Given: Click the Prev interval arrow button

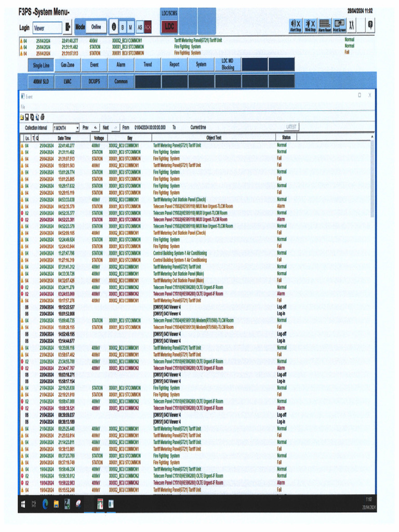Looking at the screenshot, I should pos(96,127).
